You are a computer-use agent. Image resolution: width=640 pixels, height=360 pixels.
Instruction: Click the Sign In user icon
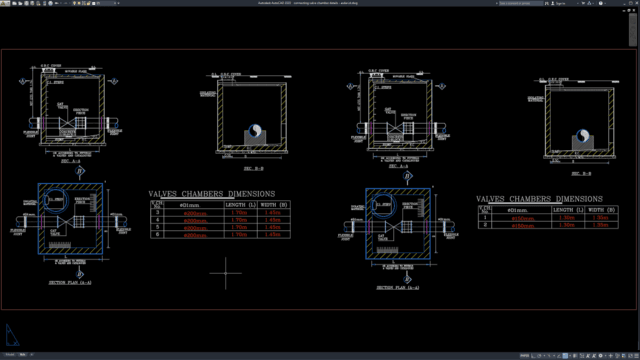pos(553,3)
